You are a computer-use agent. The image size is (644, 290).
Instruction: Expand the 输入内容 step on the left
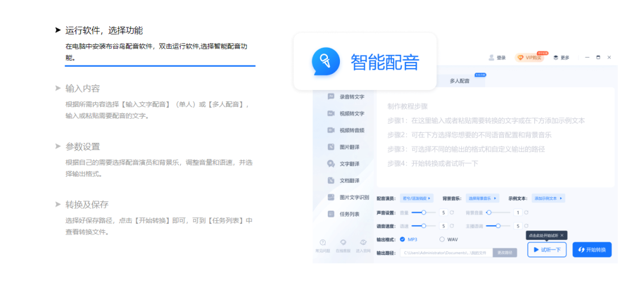coord(82,89)
